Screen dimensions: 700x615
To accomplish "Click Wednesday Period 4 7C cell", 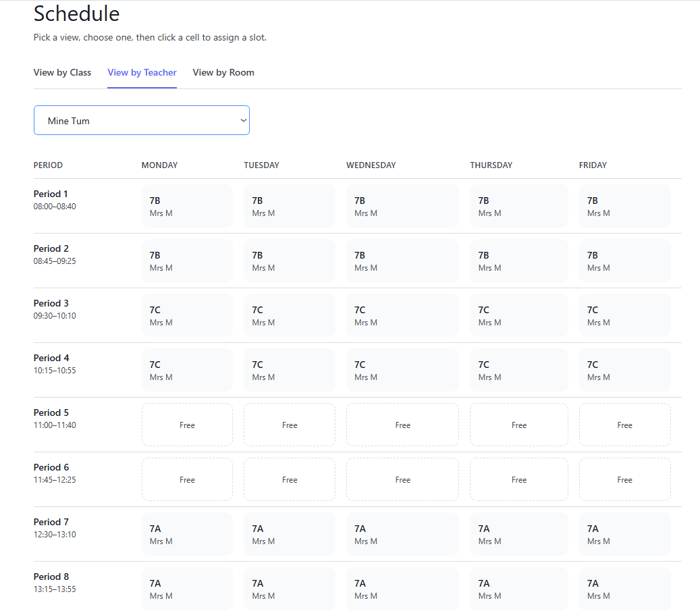I will click(x=403, y=370).
